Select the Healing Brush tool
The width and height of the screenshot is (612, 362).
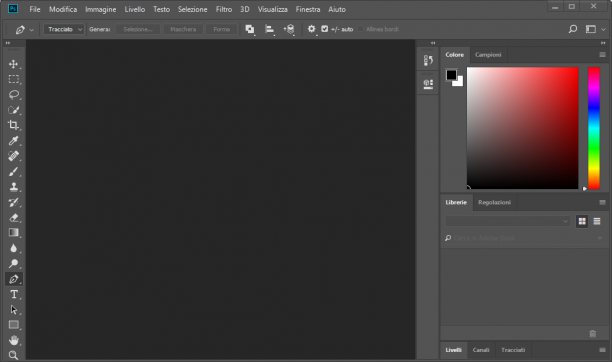coord(14,156)
